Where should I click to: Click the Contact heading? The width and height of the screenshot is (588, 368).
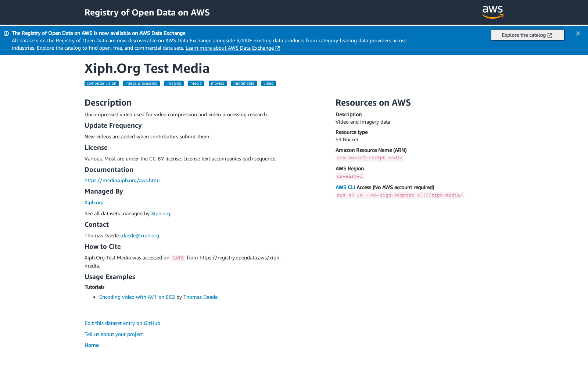97,224
